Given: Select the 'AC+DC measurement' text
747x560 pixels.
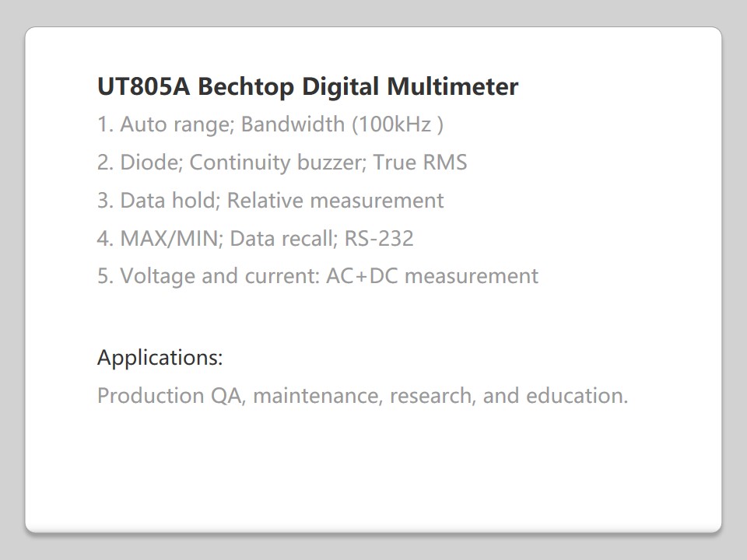Looking at the screenshot, I should point(433,276).
